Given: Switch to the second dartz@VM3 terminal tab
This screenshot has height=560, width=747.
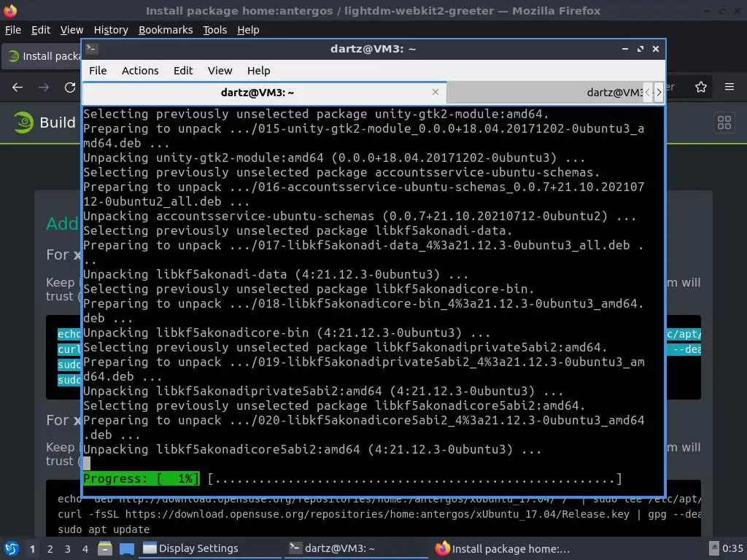Looking at the screenshot, I should coord(546,93).
